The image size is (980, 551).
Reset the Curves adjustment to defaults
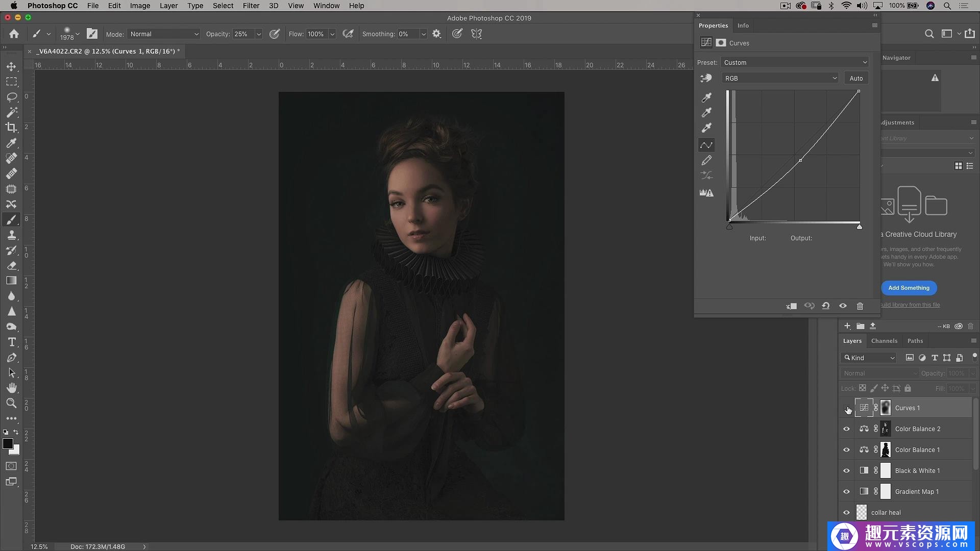[826, 306]
